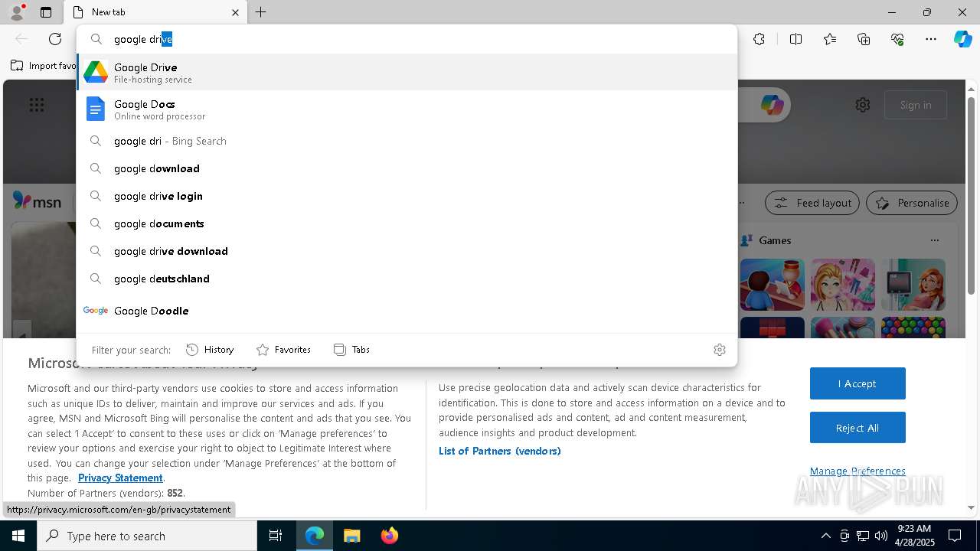Image resolution: width=980 pixels, height=551 pixels.
Task: Open Task View on taskbar
Action: [x=276, y=536]
